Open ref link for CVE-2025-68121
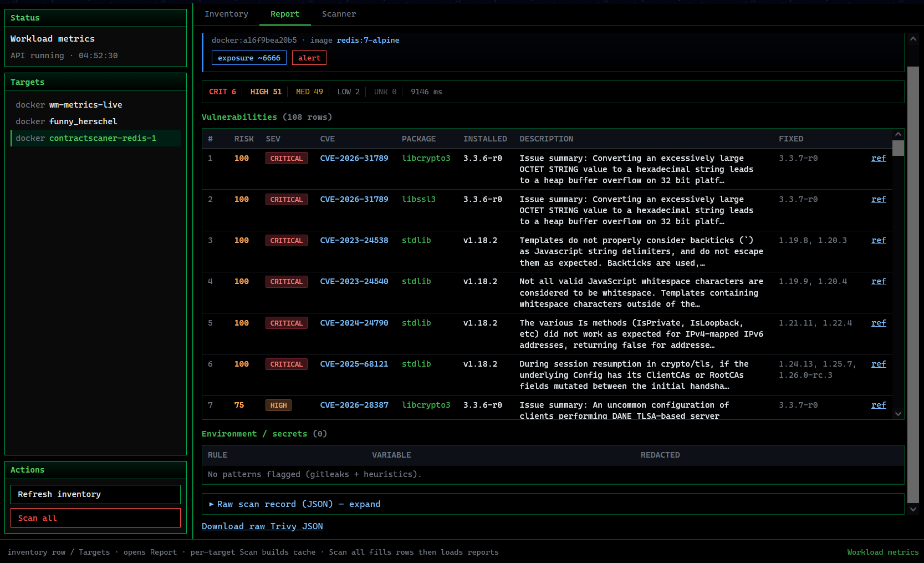924x563 pixels. tap(879, 364)
